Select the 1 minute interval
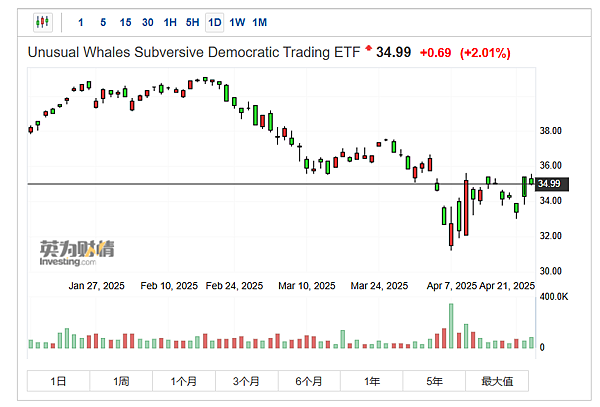Screen dimensions: 600x407 click(81, 23)
